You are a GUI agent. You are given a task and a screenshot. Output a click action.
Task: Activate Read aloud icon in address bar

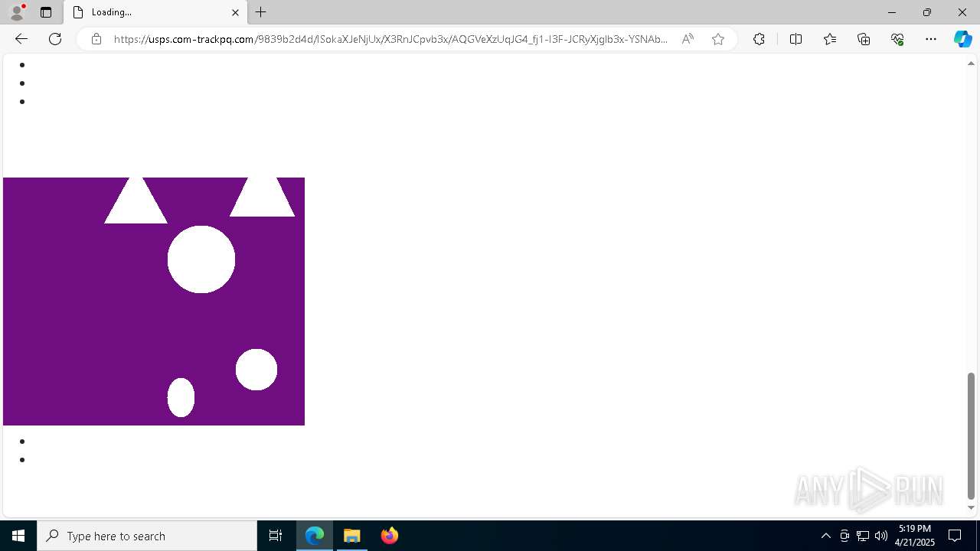[688, 39]
